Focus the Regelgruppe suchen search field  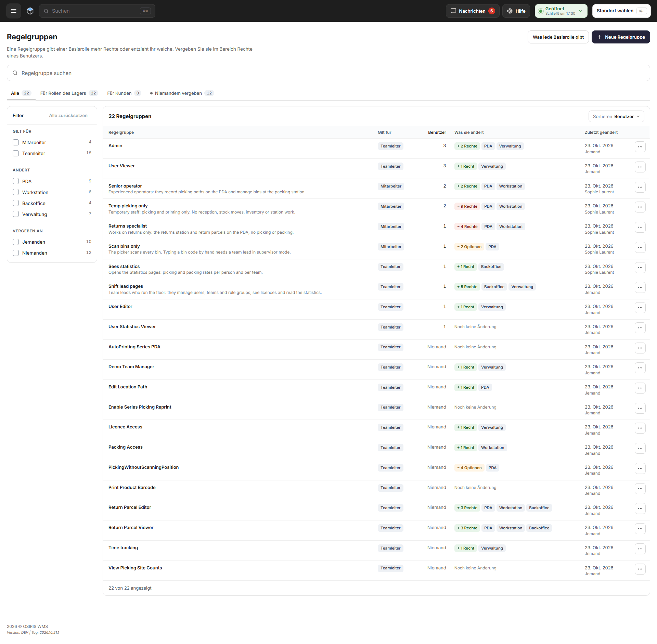coord(328,73)
